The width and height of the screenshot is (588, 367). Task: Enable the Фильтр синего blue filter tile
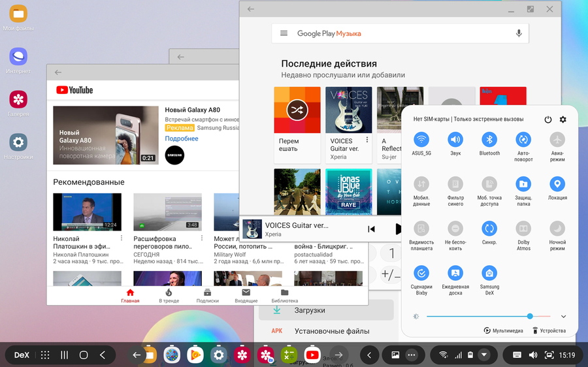[x=455, y=184]
